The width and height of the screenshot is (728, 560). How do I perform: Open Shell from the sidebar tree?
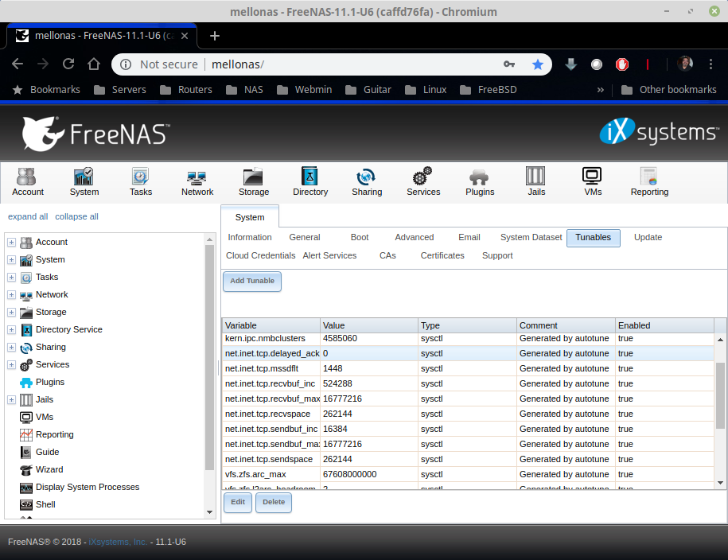[x=45, y=504]
